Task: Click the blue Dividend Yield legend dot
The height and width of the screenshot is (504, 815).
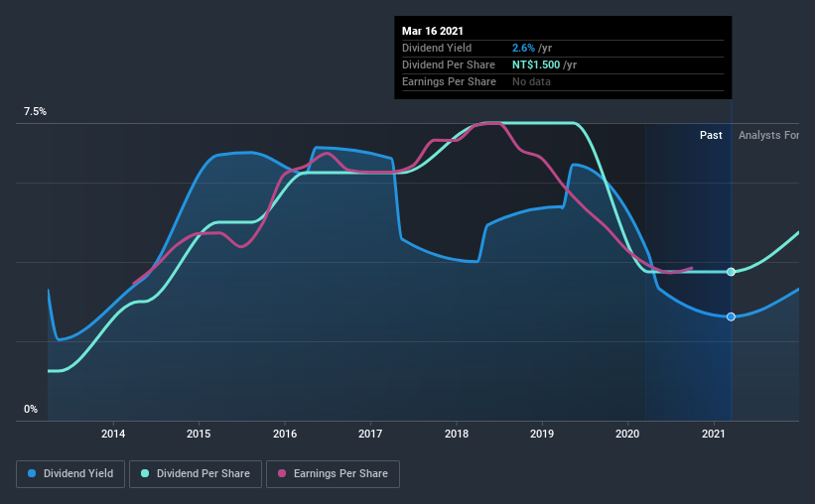Action: point(32,473)
